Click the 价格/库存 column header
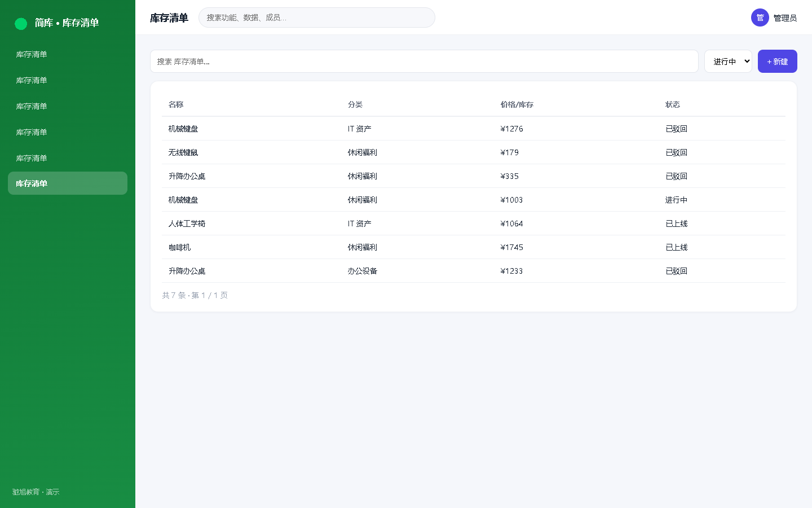Screen dimensions: 812x508 pos(517,104)
